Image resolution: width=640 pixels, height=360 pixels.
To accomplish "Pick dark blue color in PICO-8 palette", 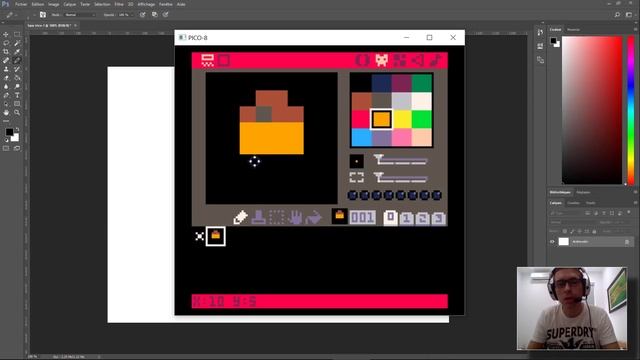I will click(382, 83).
